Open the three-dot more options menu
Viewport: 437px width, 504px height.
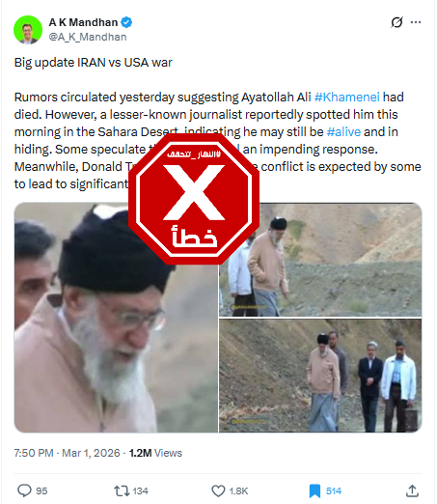tap(416, 22)
